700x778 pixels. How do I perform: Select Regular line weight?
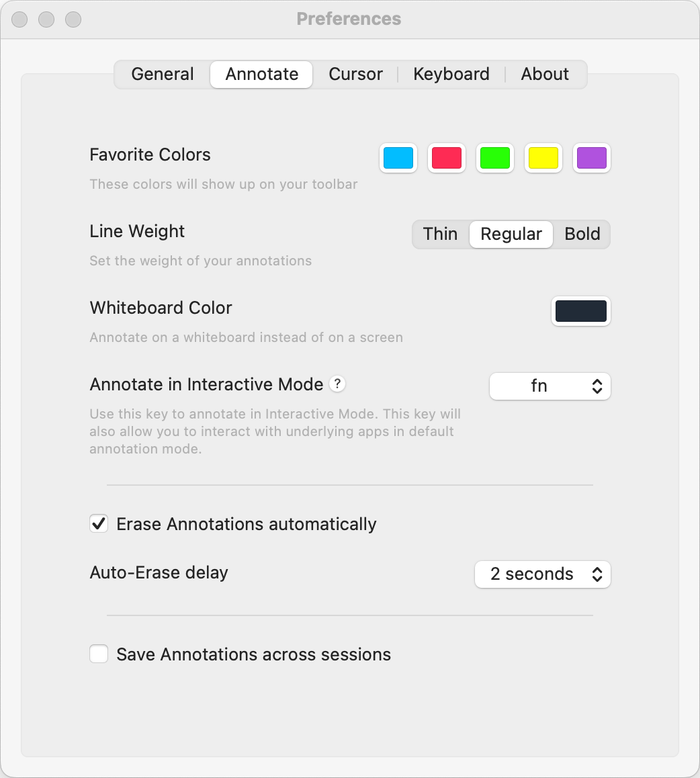[511, 234]
